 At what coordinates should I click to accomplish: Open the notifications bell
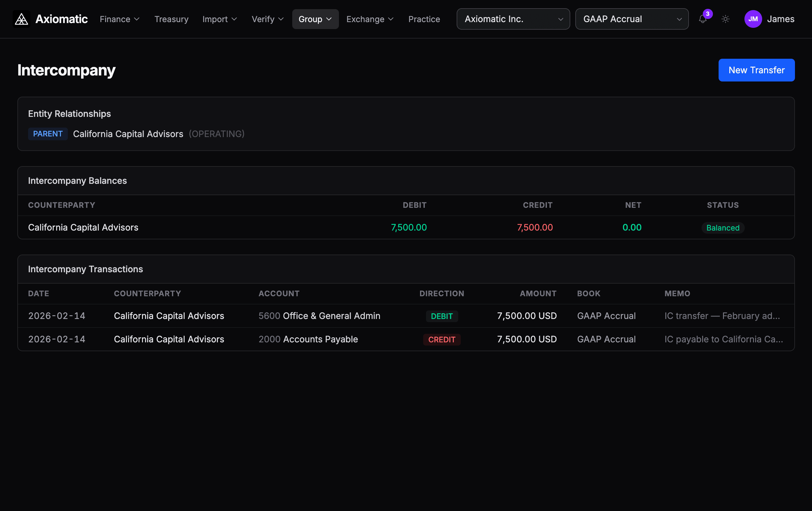tap(702, 19)
